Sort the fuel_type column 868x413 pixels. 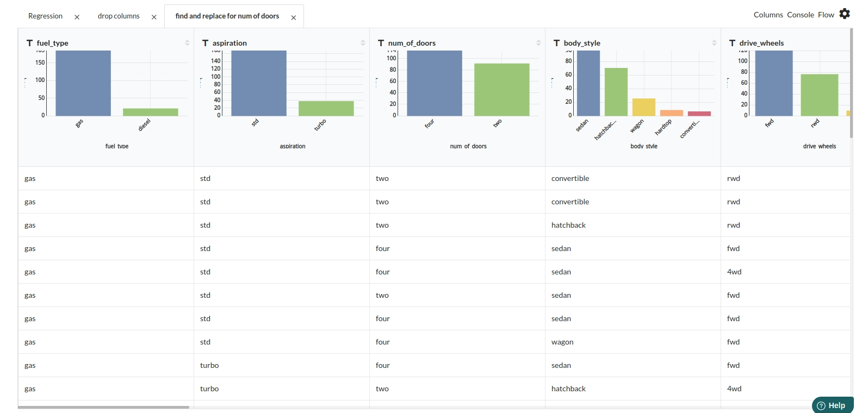tap(187, 43)
